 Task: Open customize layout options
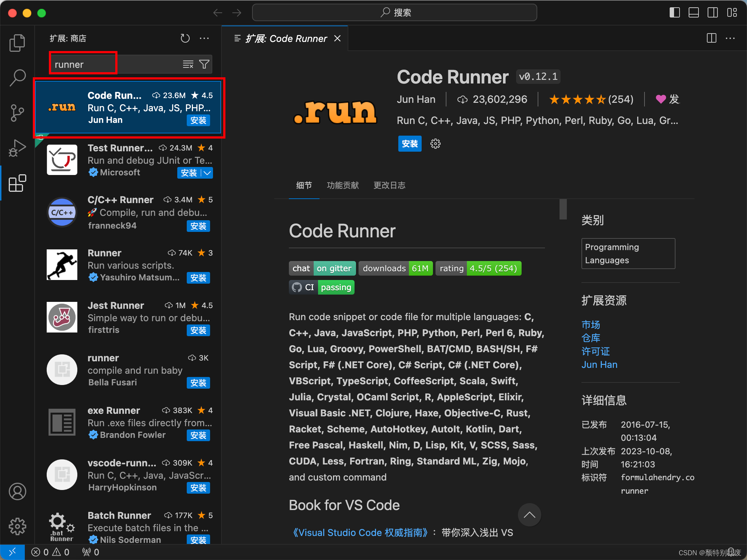click(x=732, y=13)
